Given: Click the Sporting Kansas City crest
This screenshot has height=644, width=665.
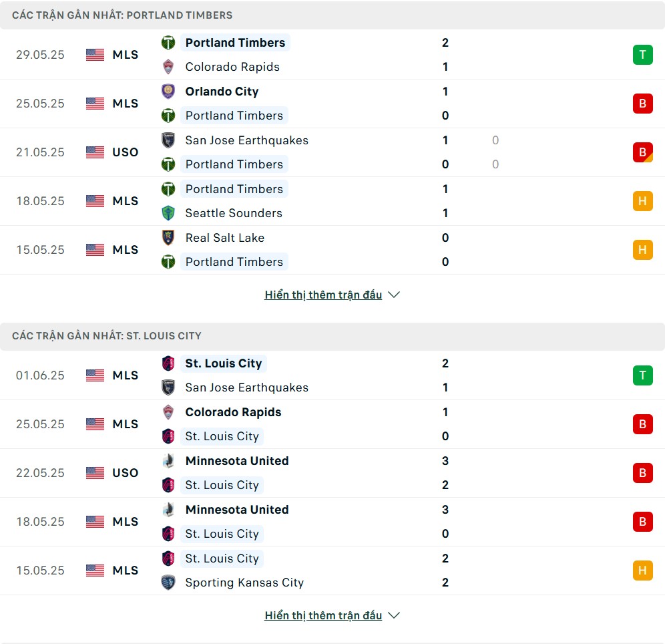Looking at the screenshot, I should click(168, 583).
